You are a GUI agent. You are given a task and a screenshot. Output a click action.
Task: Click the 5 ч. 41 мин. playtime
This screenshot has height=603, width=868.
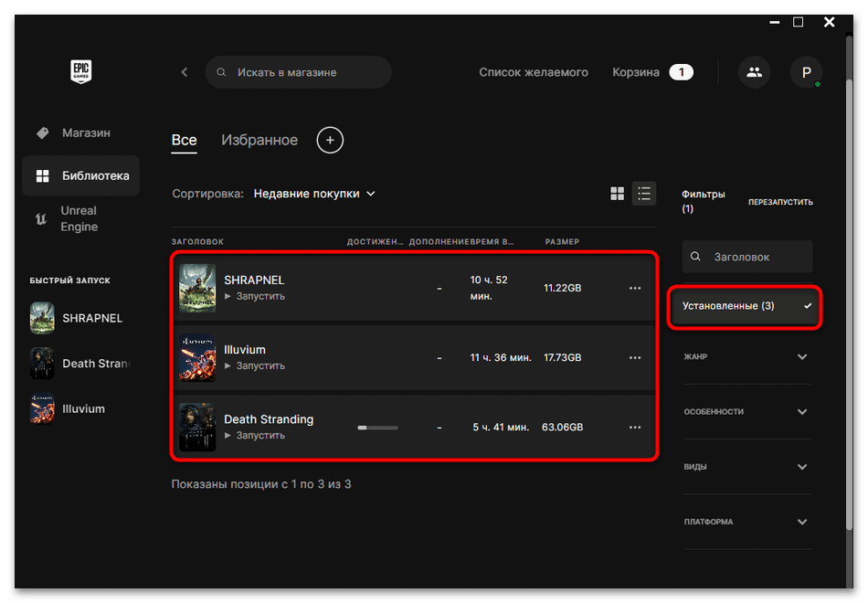(501, 428)
